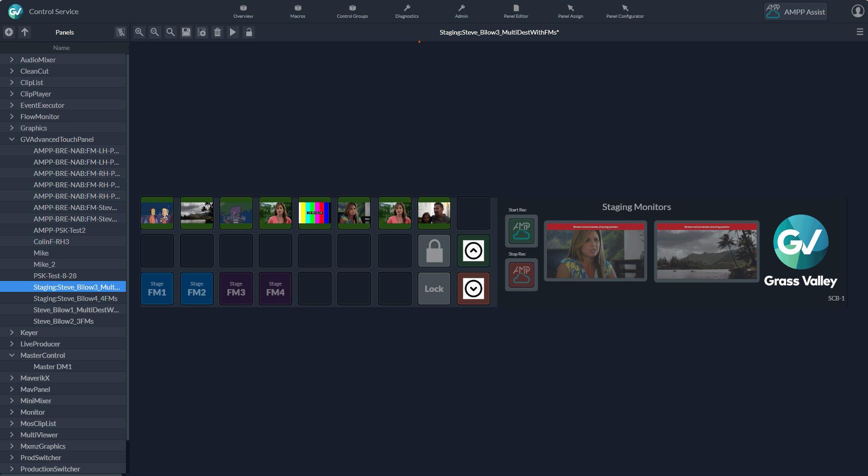Click the grey padlock panel button

434,251
